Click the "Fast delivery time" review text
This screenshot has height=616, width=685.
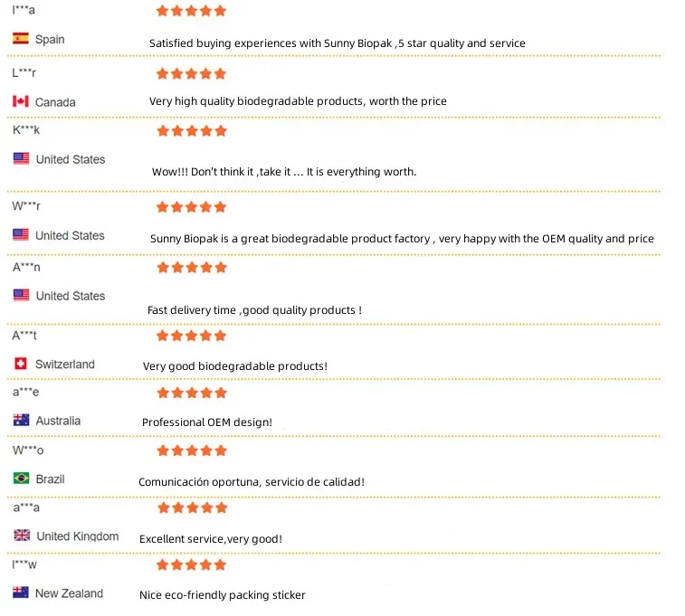point(254,310)
